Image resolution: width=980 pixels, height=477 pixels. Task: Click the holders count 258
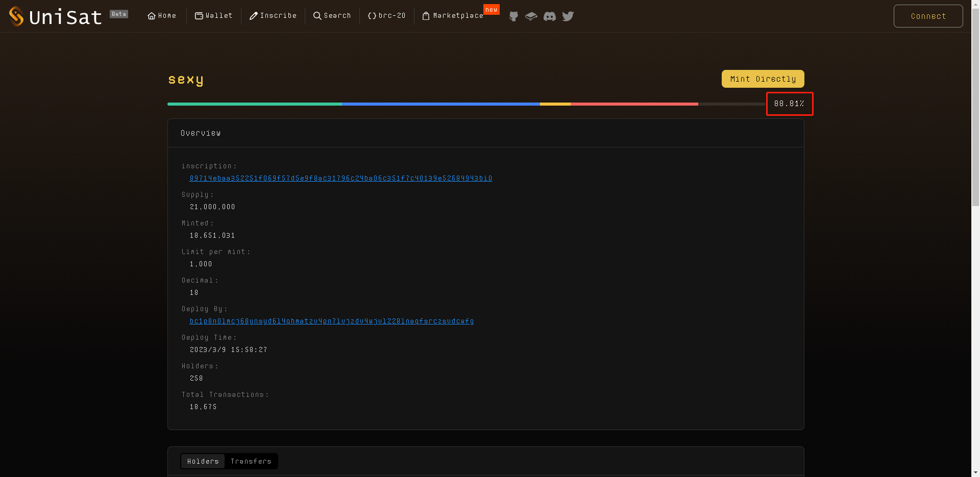pos(197,378)
